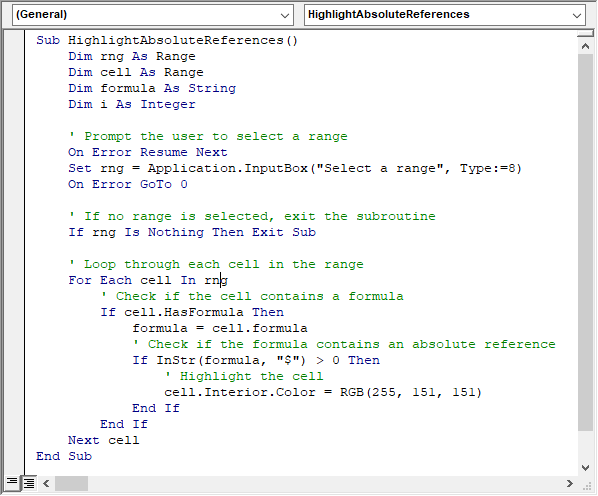
Task: Click the margin indicator bar beside For Each line
Action: 14,280
